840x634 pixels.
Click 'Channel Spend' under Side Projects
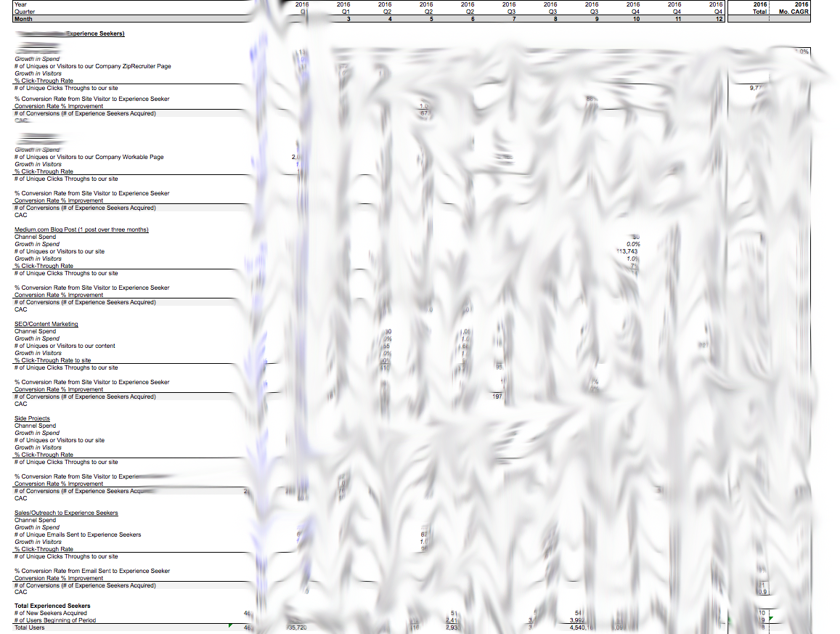pyautogui.click(x=35, y=426)
